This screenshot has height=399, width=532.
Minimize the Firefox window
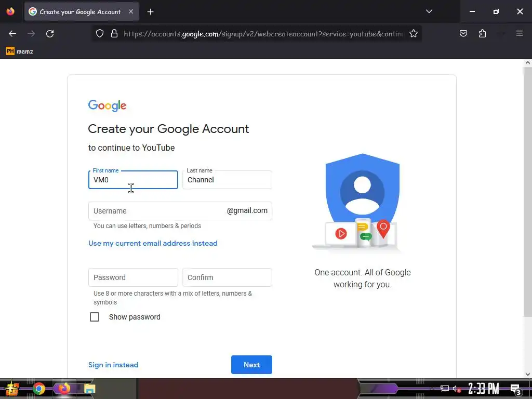click(x=472, y=11)
